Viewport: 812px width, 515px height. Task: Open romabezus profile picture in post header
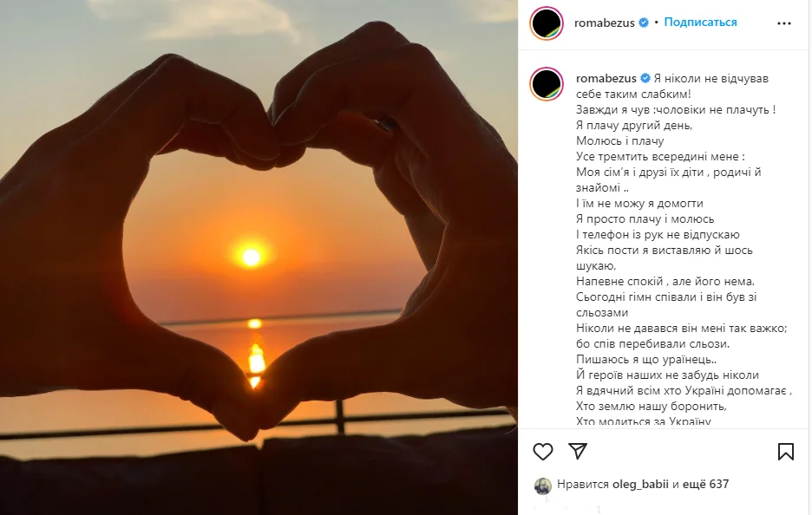(x=547, y=23)
